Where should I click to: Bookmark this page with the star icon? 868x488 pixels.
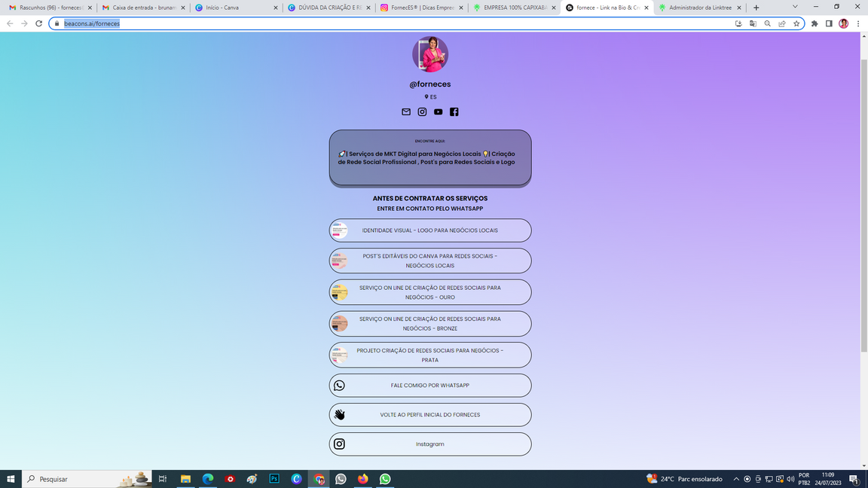coord(796,23)
